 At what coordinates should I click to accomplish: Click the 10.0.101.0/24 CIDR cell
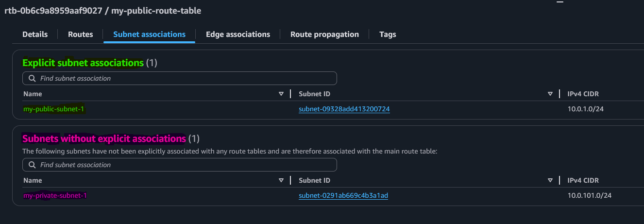(589, 196)
